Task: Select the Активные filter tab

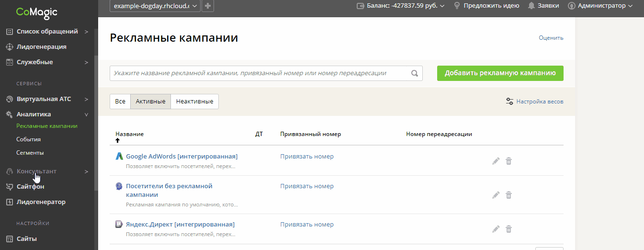Action: (x=150, y=102)
